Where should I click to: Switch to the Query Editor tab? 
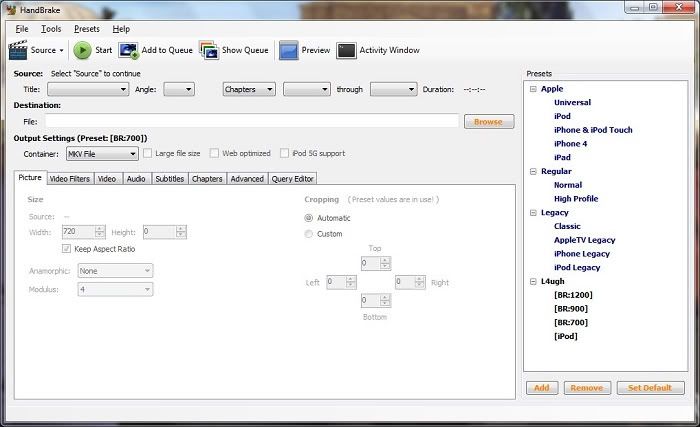(292, 179)
